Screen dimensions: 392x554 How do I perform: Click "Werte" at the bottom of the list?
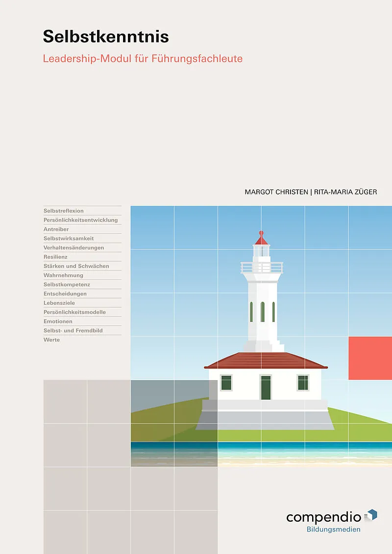point(51,340)
